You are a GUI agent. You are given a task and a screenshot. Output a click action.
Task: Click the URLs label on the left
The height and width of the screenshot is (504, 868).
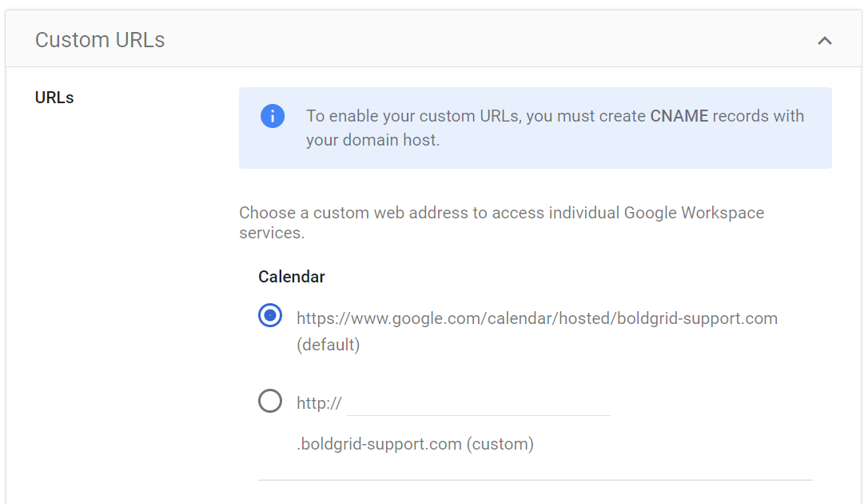coord(54,98)
